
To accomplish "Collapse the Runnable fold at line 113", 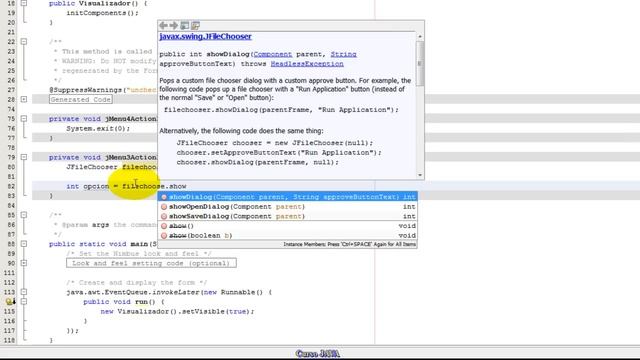I will click(24, 292).
